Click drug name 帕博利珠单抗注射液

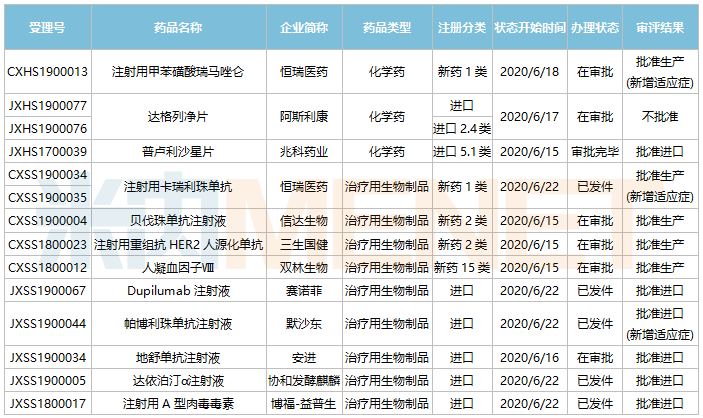pos(178,323)
